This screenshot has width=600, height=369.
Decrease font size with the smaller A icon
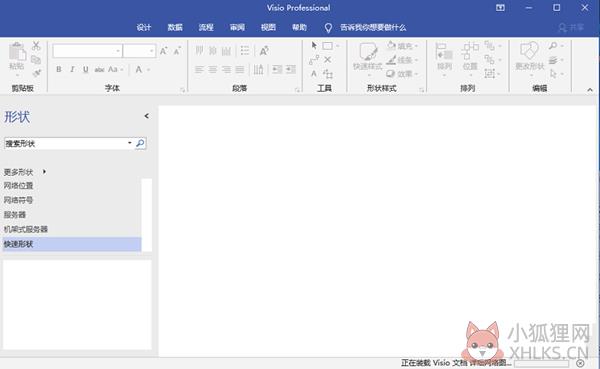pyautogui.click(x=177, y=51)
